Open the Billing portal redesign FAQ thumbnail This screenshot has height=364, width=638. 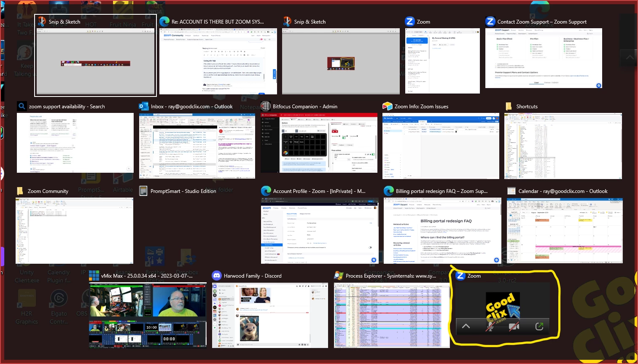click(x=442, y=230)
